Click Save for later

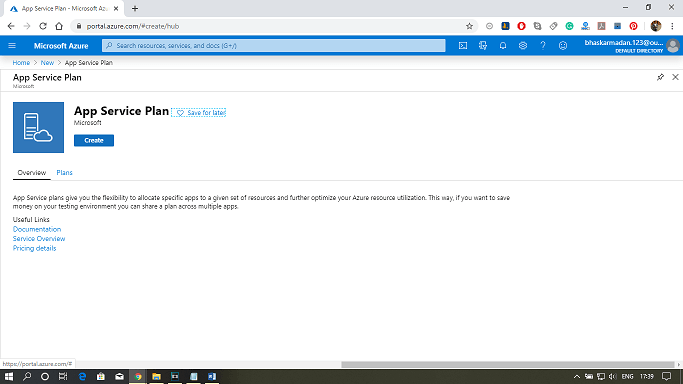[199, 113]
